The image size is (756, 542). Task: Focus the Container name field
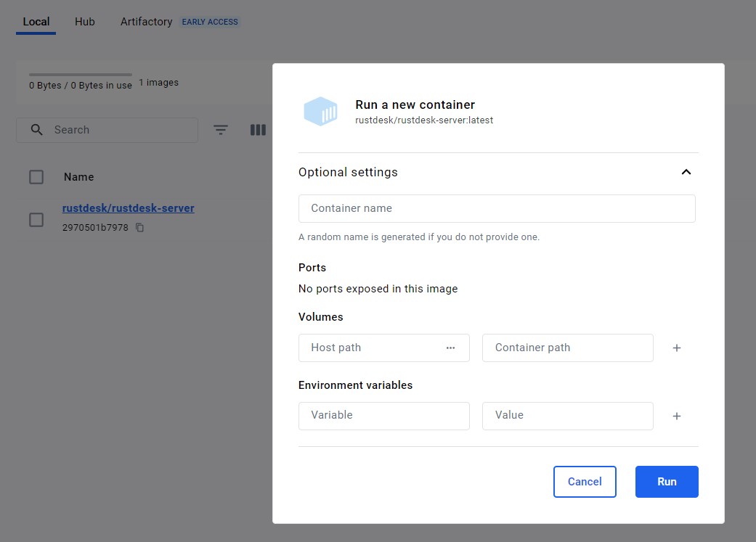pos(497,209)
